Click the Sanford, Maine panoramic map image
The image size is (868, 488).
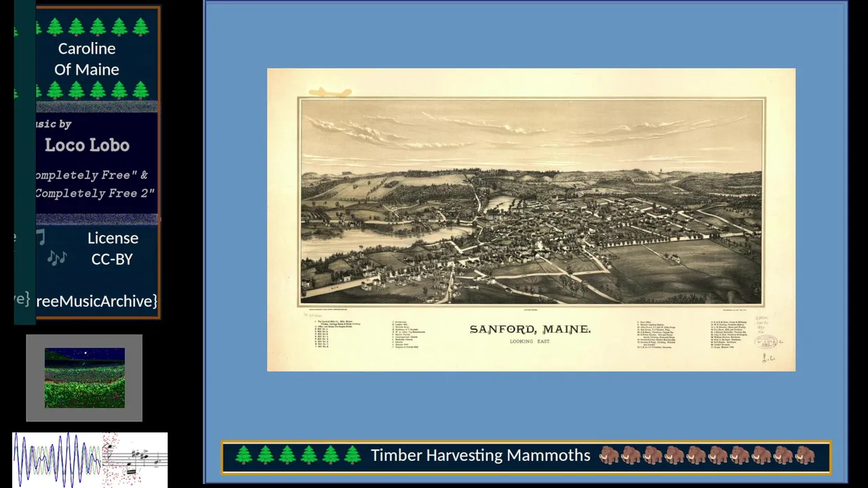coord(531,220)
